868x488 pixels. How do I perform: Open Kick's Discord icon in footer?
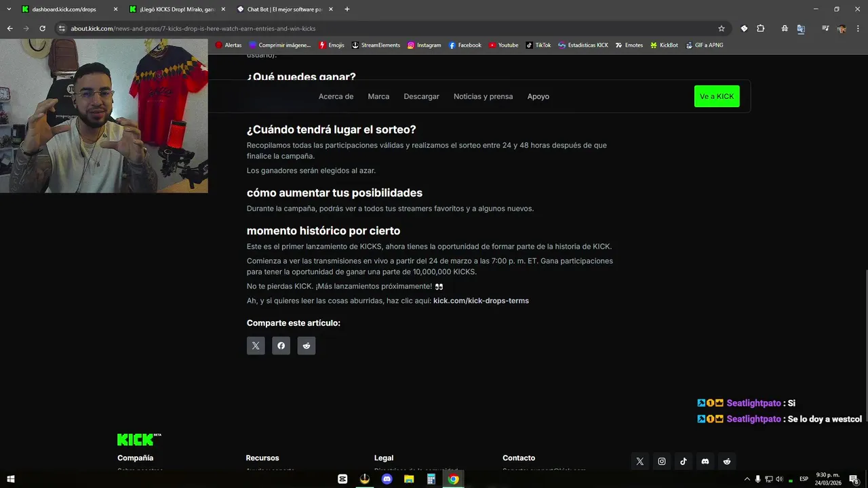coord(705,462)
